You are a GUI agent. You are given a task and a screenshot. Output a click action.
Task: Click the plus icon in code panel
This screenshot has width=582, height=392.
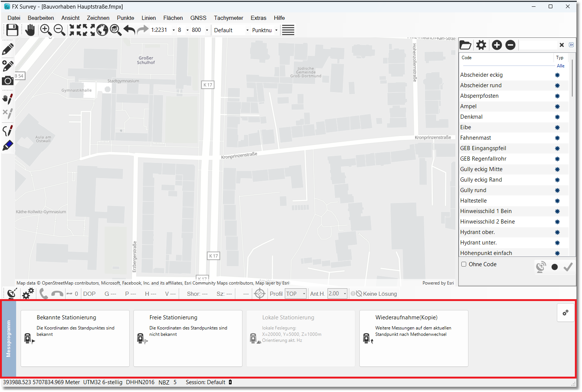click(x=497, y=45)
